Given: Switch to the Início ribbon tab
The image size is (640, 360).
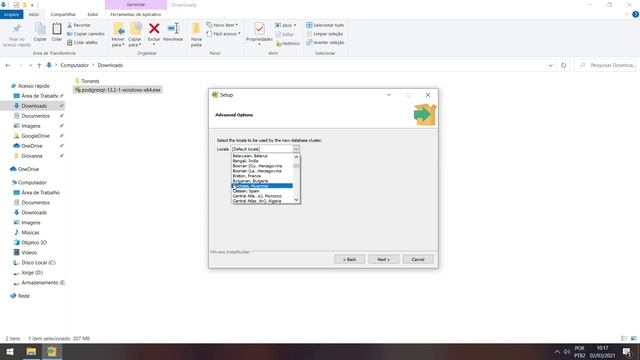Looking at the screenshot, I should coord(34,14).
